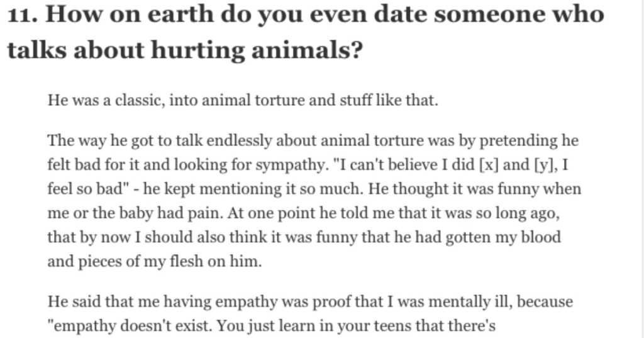Click the words "He thought it was funny when"
644x338 pixels.
[x=474, y=189]
